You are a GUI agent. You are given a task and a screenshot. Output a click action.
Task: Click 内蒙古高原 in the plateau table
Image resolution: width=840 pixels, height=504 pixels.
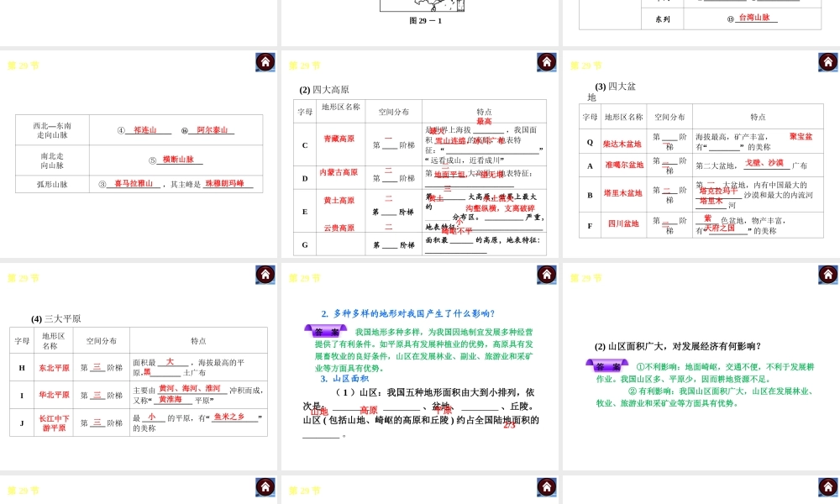pyautogui.click(x=339, y=172)
